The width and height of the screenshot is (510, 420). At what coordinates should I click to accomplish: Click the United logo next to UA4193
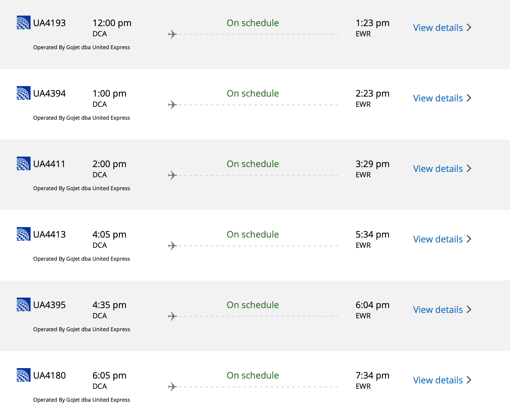[x=23, y=22]
